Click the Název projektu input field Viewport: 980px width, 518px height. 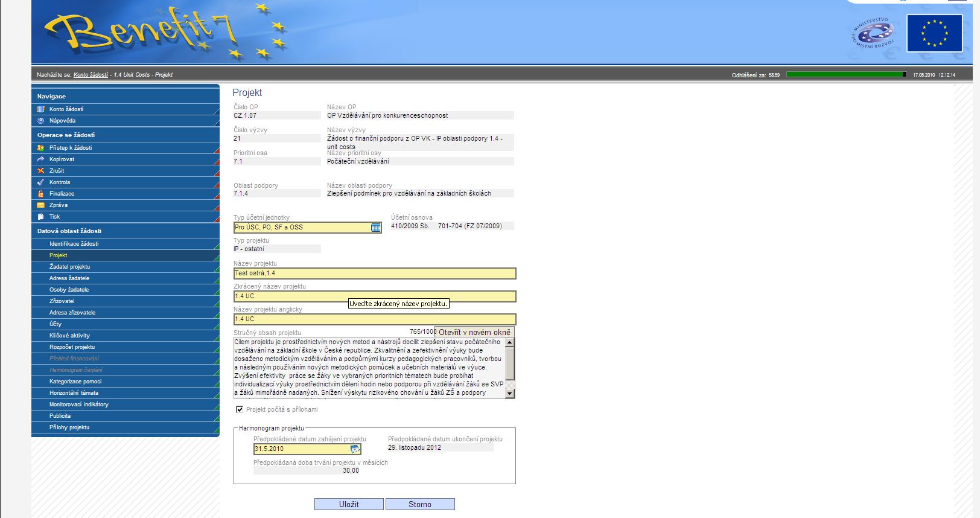pyautogui.click(x=375, y=273)
